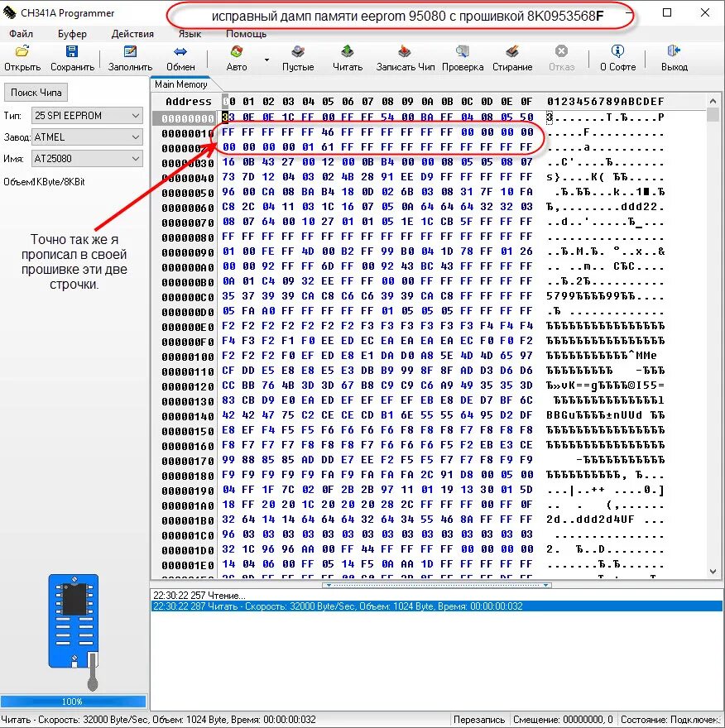Click address row 00000100
725x728 pixels.
(x=188, y=357)
